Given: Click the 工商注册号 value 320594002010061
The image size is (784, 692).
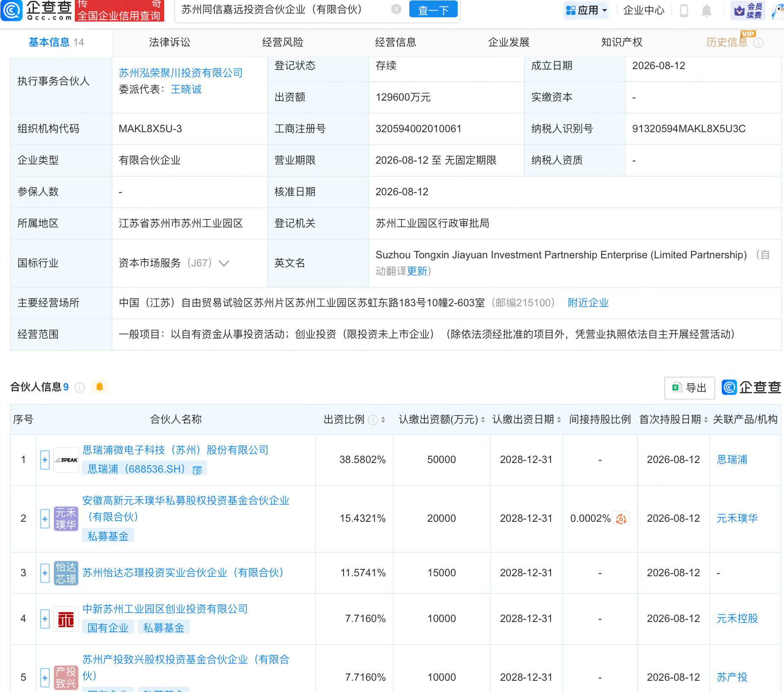Looking at the screenshot, I should pos(418,129).
